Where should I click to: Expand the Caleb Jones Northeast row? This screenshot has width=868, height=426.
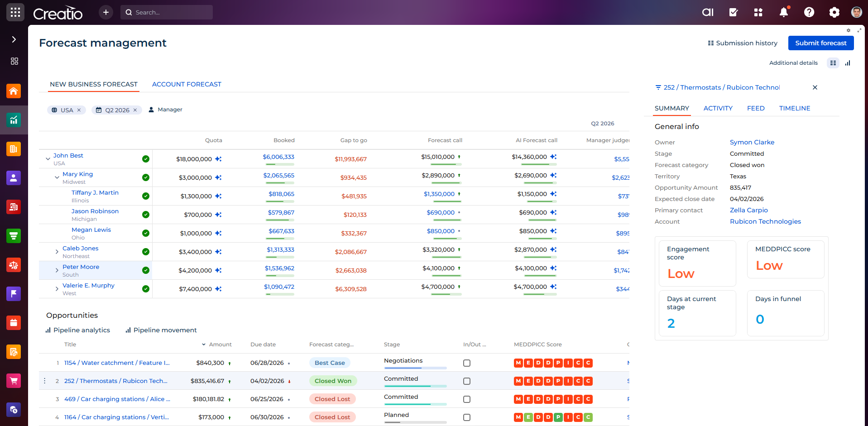57,252
